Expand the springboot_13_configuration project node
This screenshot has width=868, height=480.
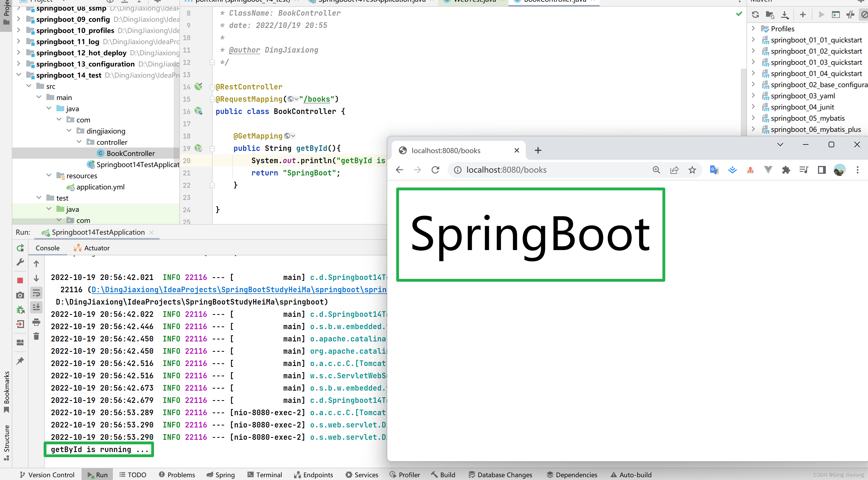coord(19,64)
